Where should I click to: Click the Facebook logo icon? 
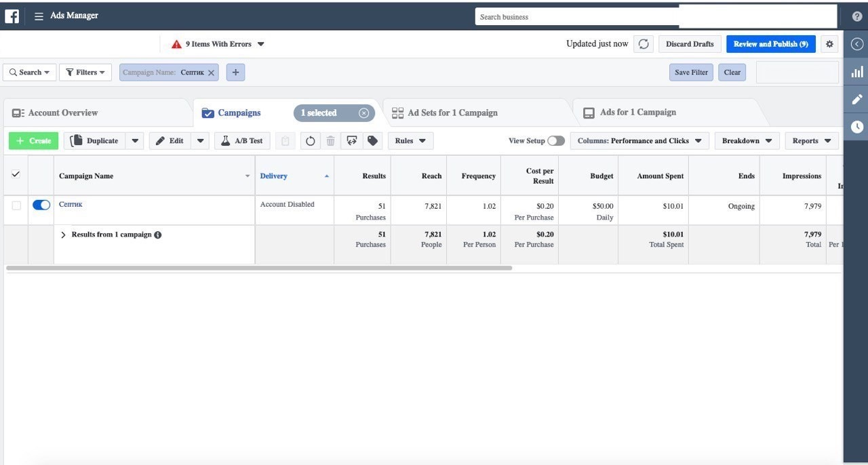(12, 16)
